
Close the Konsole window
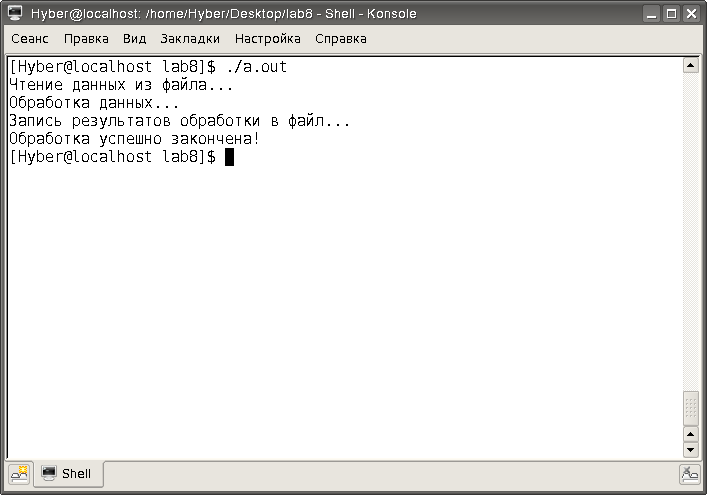[691, 14]
